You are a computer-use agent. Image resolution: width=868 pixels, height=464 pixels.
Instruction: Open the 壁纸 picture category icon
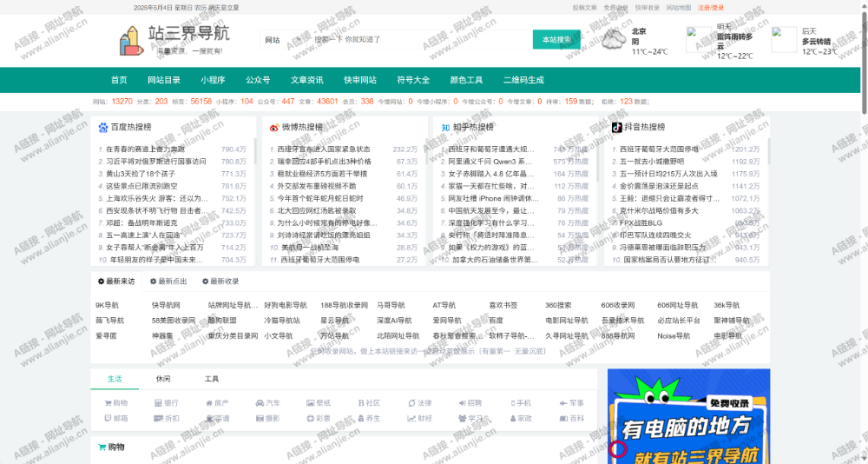(x=311, y=403)
